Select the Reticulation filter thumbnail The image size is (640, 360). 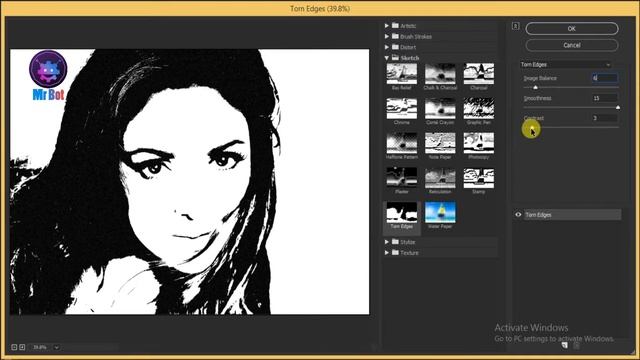click(440, 178)
